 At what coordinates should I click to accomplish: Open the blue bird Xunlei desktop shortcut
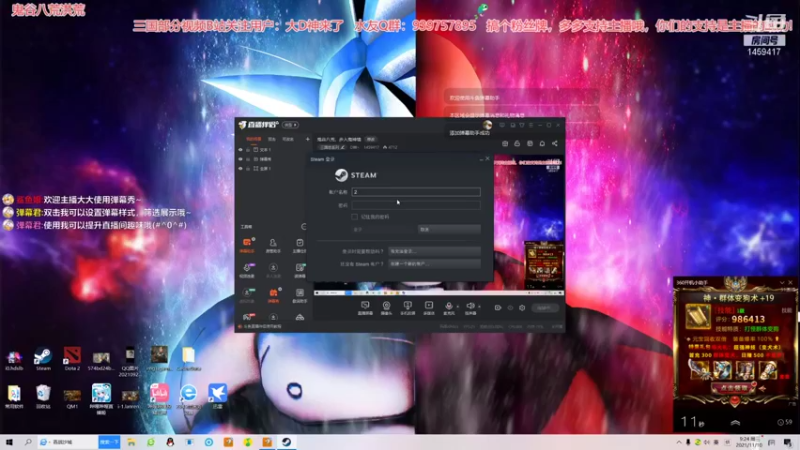point(217,396)
